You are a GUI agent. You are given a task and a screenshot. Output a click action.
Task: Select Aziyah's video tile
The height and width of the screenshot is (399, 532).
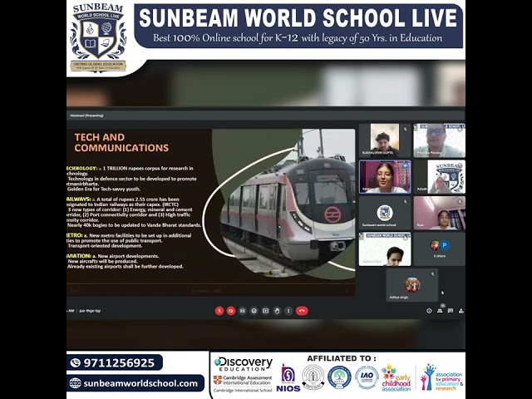440,177
